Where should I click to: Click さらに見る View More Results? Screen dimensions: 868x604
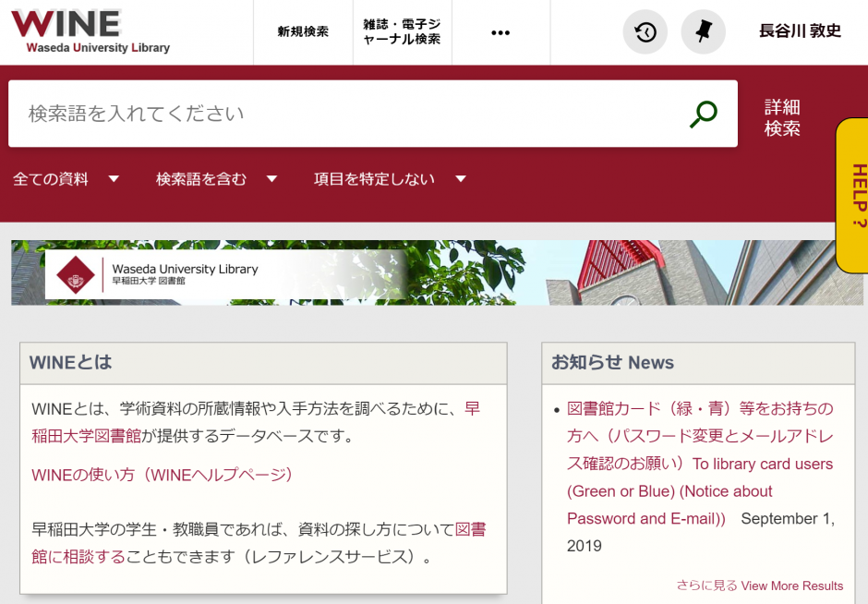(x=757, y=586)
